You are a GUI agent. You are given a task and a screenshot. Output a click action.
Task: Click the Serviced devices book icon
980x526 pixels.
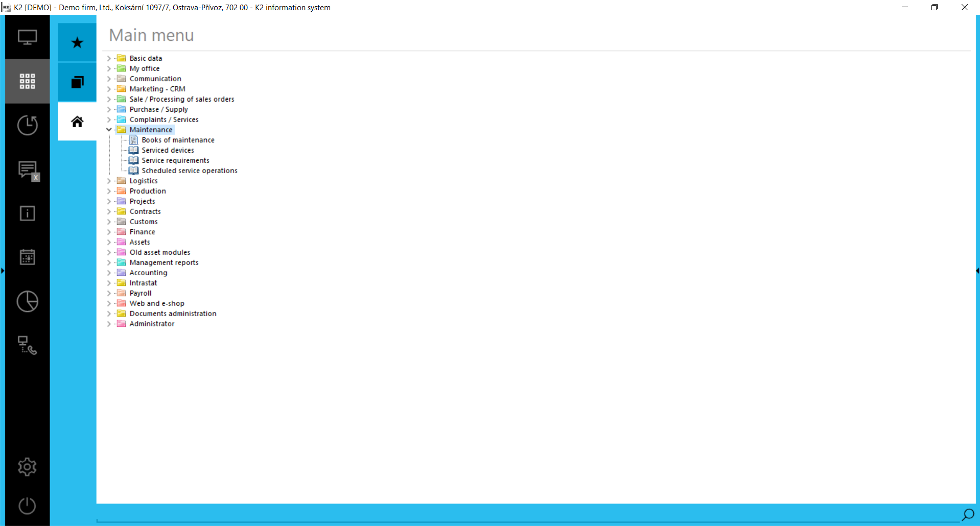(x=133, y=150)
